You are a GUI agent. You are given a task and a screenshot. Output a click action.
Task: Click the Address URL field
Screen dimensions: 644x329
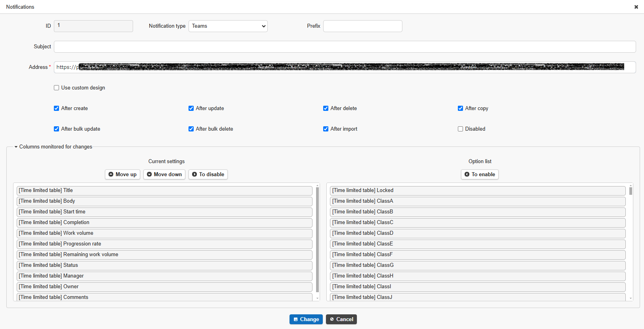pyautogui.click(x=345, y=67)
